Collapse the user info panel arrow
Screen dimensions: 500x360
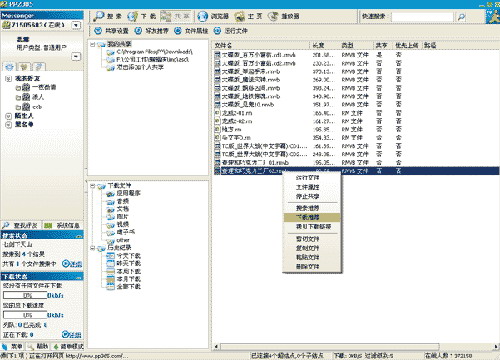[76, 56]
